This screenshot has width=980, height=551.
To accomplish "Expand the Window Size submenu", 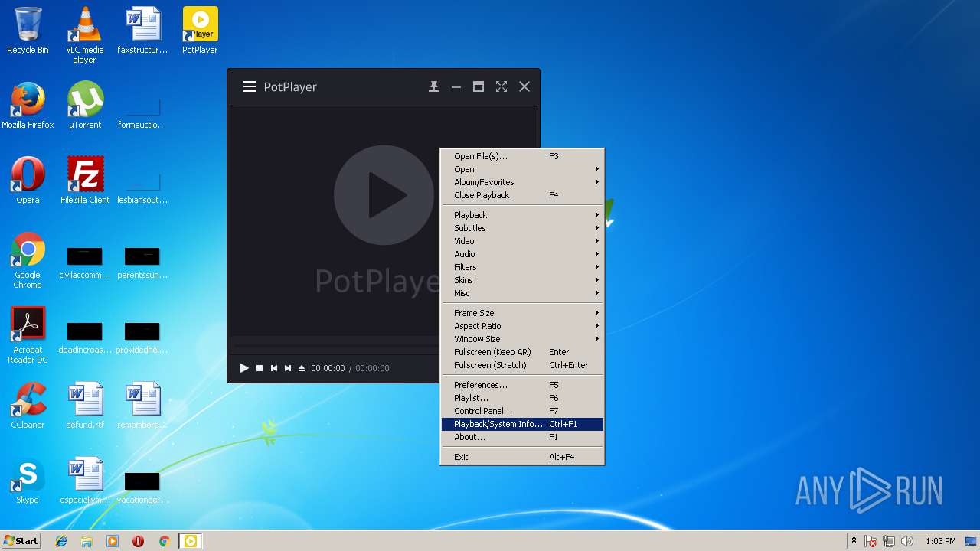I will 523,339.
